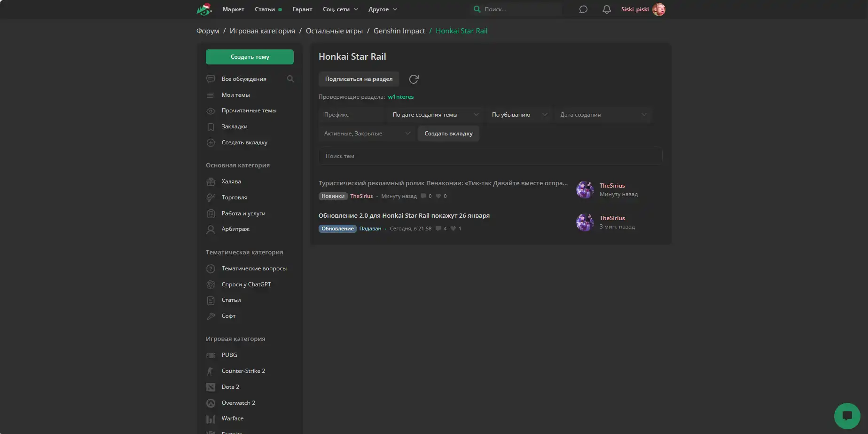
Task: Click the Закладки bookmark icon
Action: click(211, 126)
